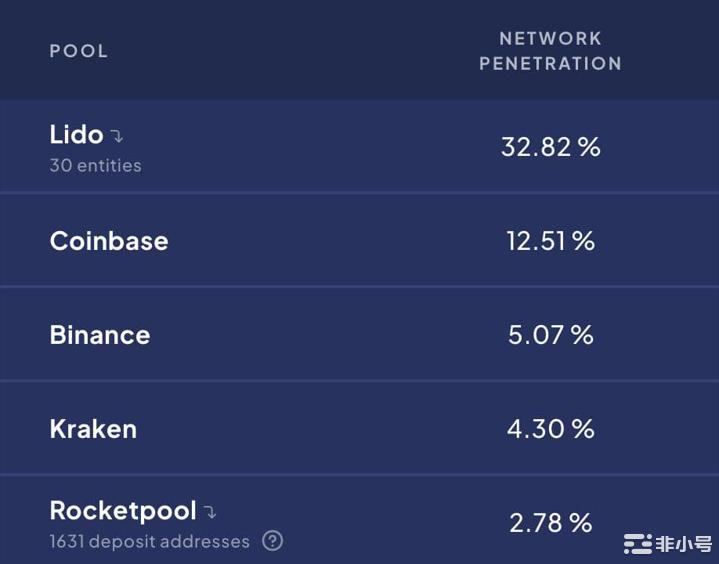Click the question mark help icon
719x564 pixels.
[272, 541]
